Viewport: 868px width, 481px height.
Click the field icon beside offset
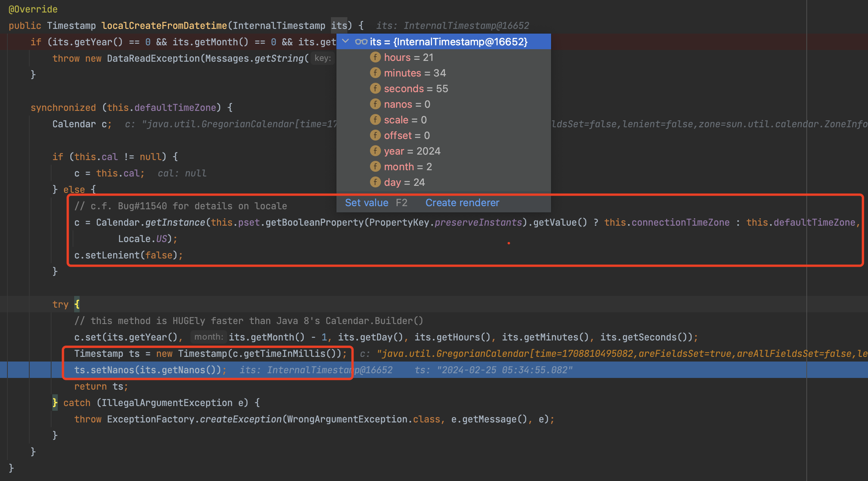(375, 135)
